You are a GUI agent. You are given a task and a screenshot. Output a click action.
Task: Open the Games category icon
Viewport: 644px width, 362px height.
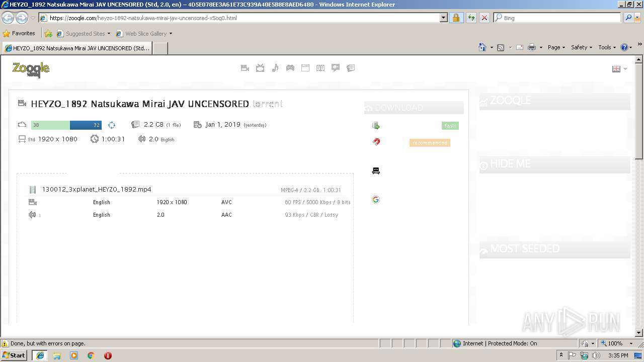(290, 68)
